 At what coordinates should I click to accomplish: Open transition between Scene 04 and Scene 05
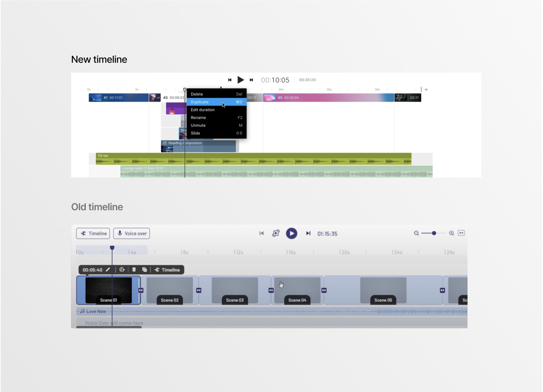click(x=324, y=290)
